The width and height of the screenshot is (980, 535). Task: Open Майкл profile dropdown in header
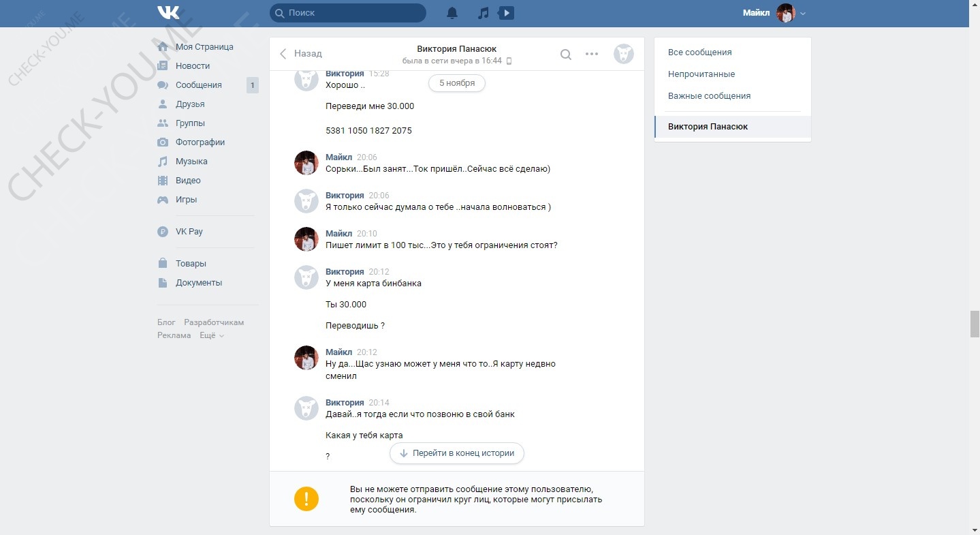774,13
